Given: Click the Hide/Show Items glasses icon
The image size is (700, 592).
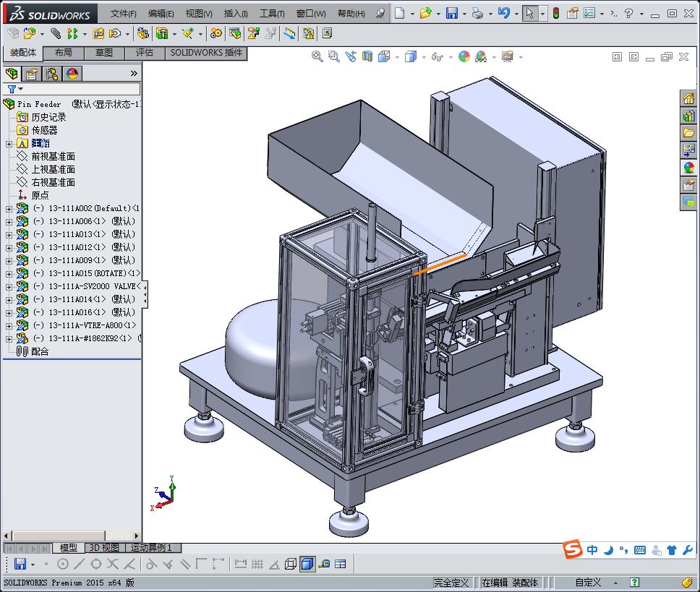Looking at the screenshot, I should [437, 56].
